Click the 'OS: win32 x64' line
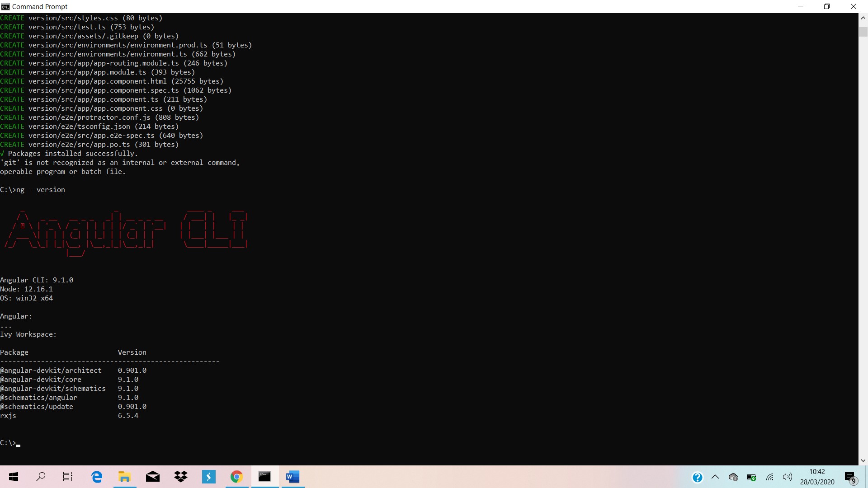Image resolution: width=868 pixels, height=488 pixels. 26,298
